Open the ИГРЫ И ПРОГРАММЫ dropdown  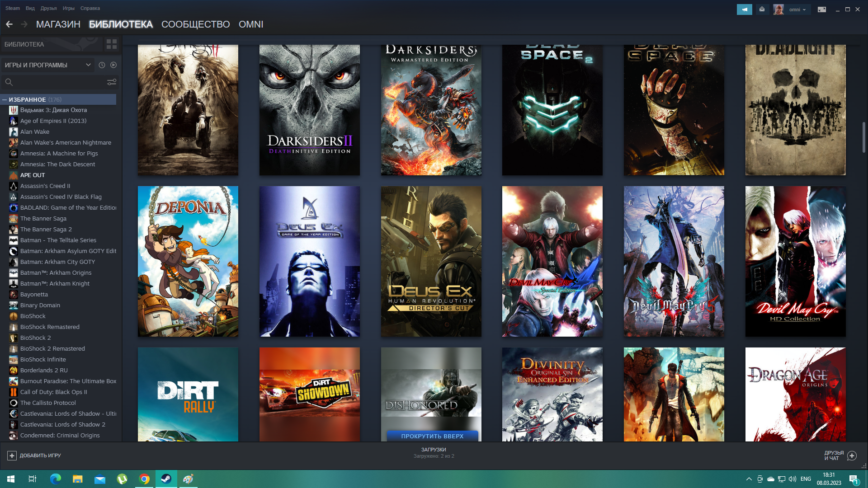pyautogui.click(x=47, y=65)
